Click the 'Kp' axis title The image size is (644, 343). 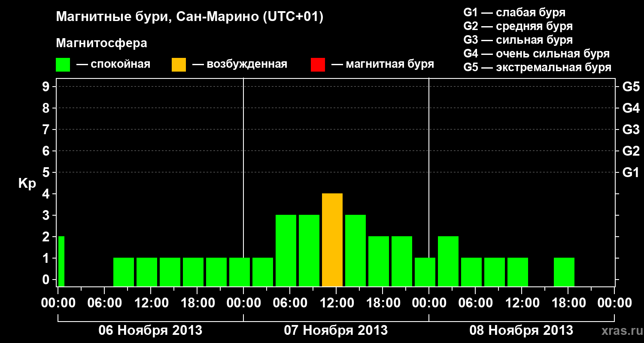coord(27,184)
